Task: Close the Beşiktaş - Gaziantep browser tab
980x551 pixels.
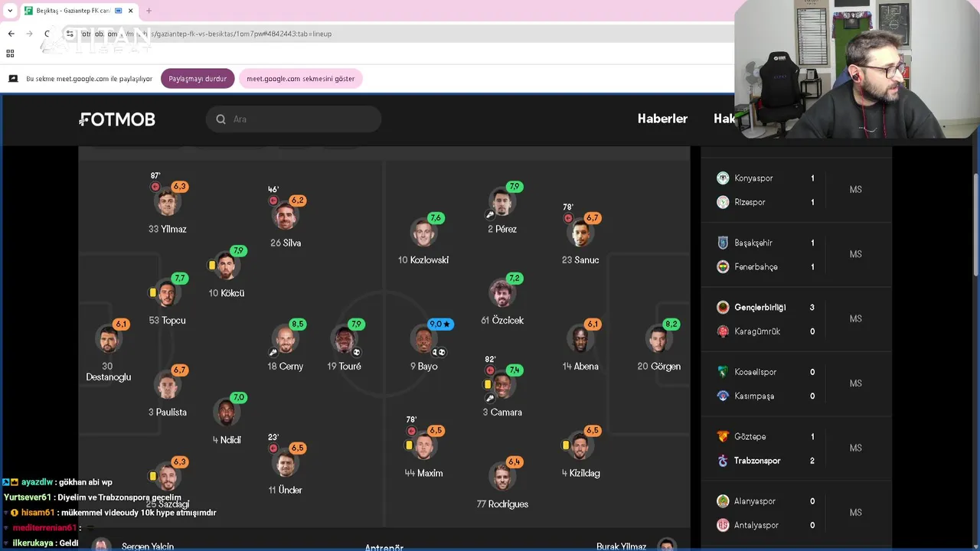Action: pos(131,11)
